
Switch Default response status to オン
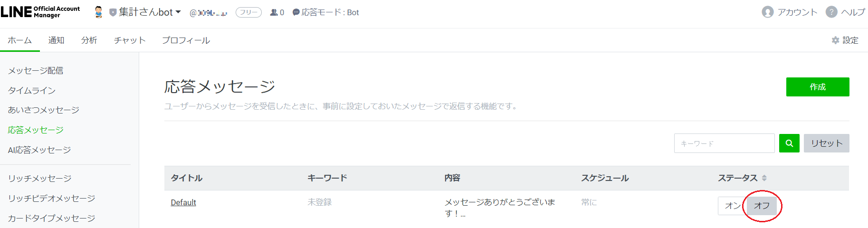732,206
